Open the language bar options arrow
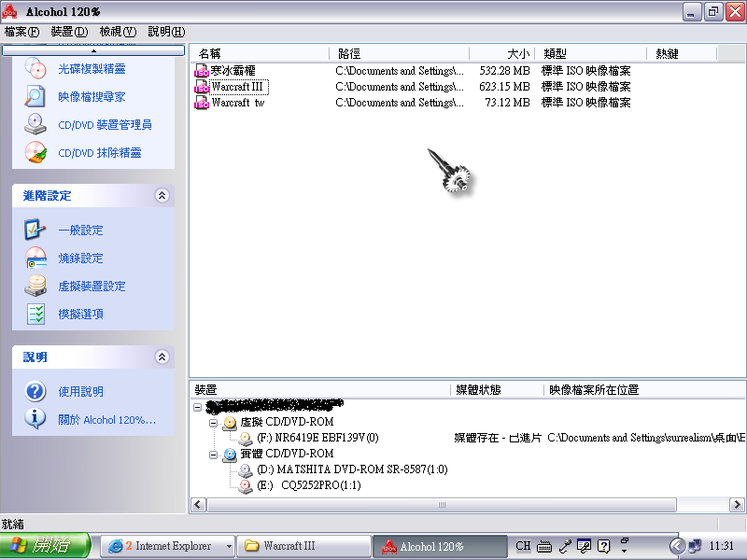The height and width of the screenshot is (560, 747). click(624, 552)
